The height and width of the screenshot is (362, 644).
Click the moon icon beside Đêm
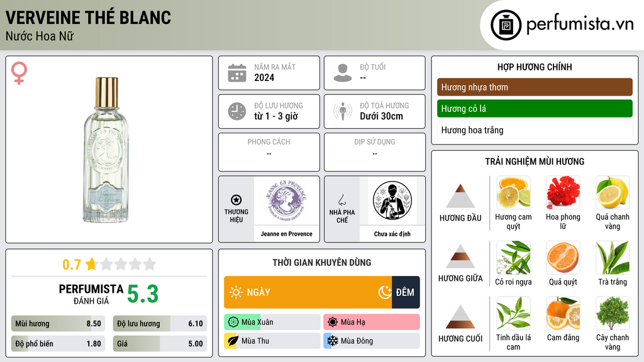coord(385,292)
